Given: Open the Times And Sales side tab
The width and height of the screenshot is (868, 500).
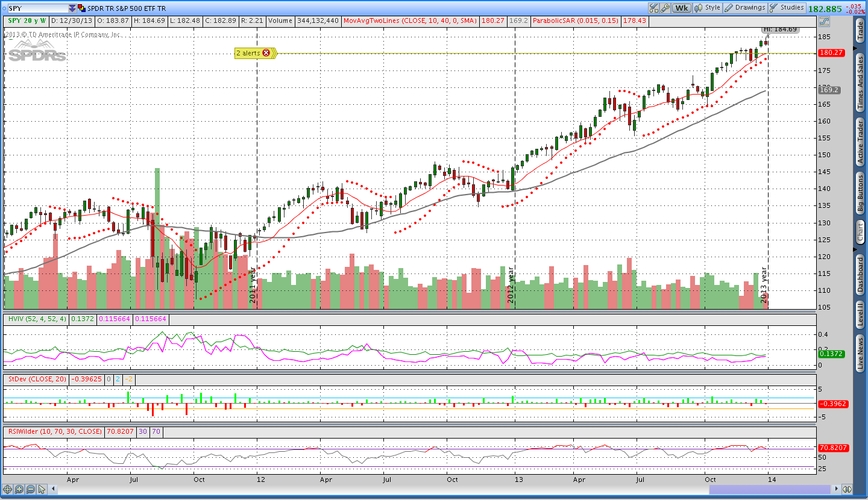Looking at the screenshot, I should tap(861, 84).
